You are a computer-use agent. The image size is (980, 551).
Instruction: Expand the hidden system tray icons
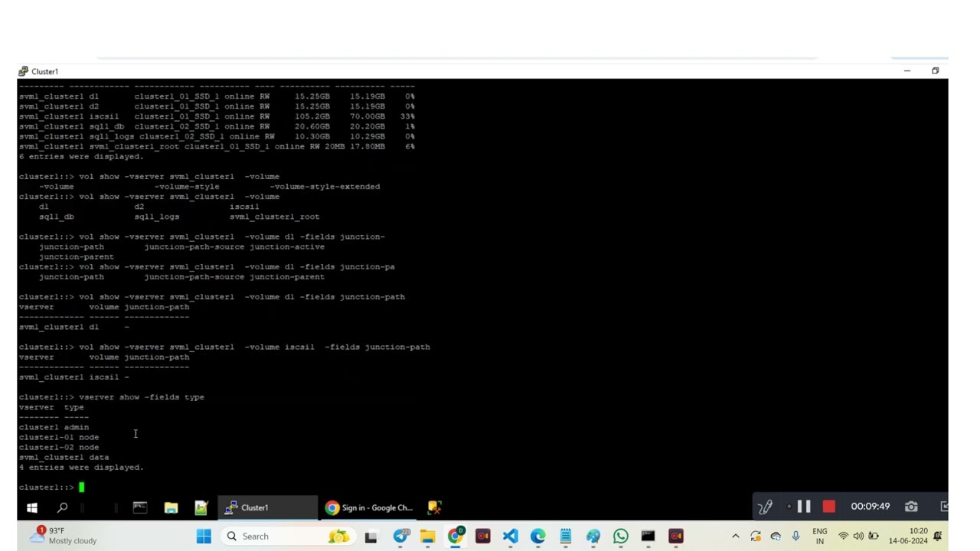(736, 536)
